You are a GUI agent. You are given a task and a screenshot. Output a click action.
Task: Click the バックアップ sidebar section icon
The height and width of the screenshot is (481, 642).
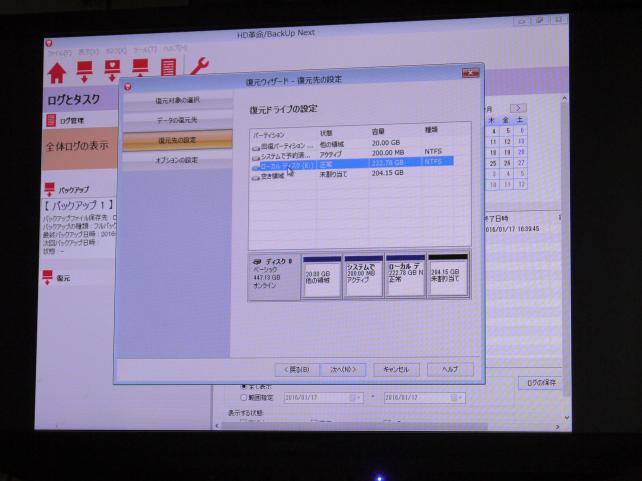tap(50, 190)
